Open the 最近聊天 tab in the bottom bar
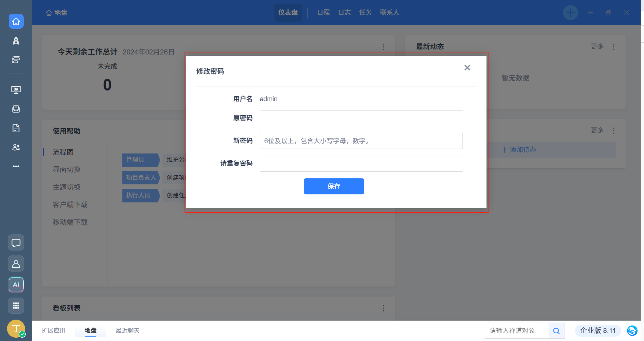This screenshot has width=644, height=341. coord(127,331)
